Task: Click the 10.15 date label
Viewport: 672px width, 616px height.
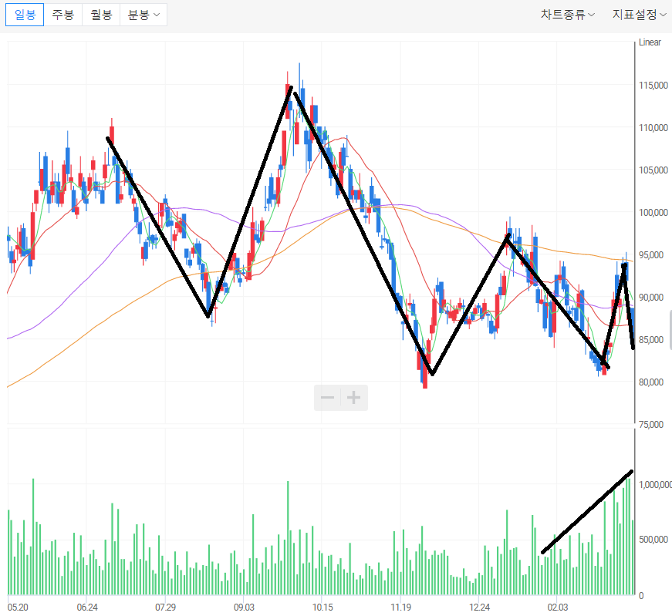Action: point(322,608)
